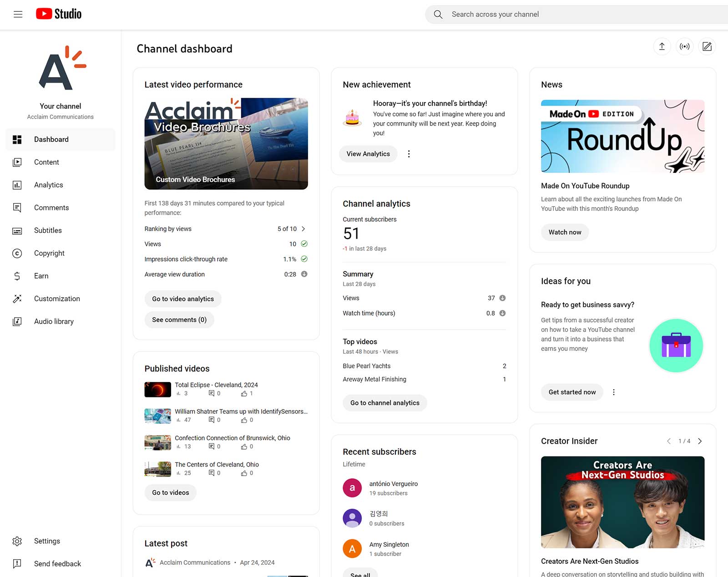Go to next Creator Insider slide
The image size is (728, 577).
click(x=700, y=441)
